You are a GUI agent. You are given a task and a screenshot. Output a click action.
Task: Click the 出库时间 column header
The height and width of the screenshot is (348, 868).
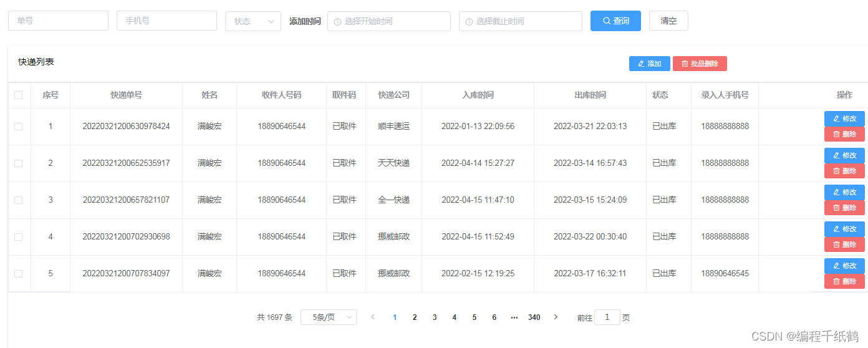591,95
